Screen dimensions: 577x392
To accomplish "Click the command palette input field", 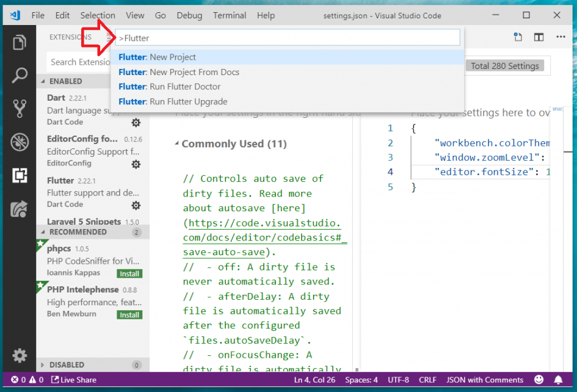I will click(x=287, y=38).
